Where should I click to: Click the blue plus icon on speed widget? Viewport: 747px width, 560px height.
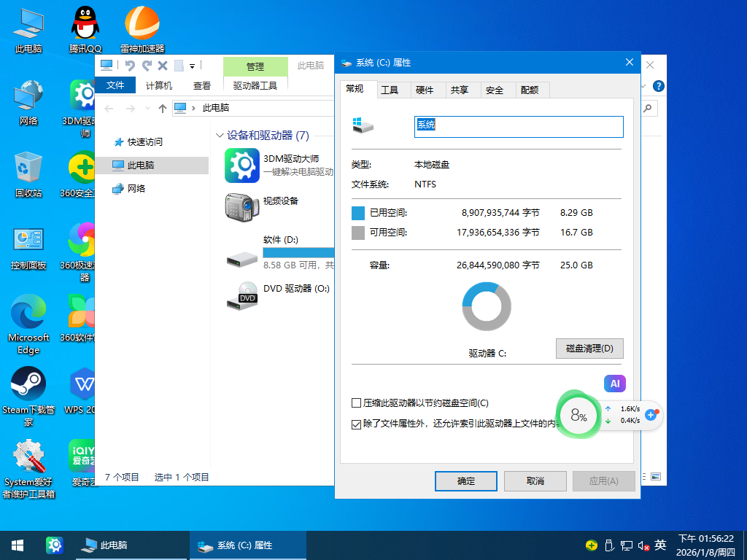(x=651, y=414)
